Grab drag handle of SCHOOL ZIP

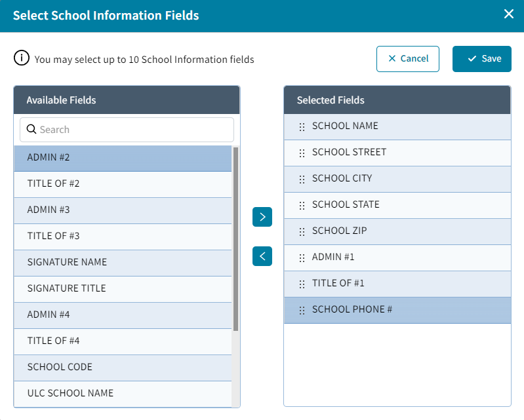302,232
